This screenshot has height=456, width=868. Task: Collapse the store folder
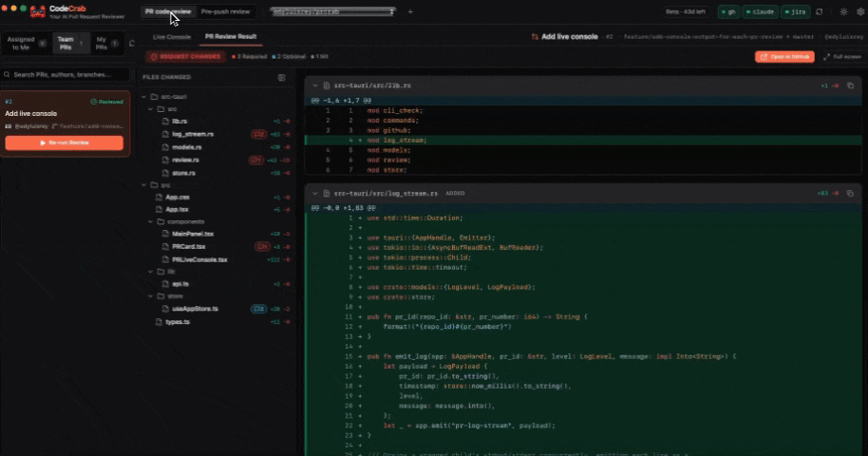(x=150, y=295)
